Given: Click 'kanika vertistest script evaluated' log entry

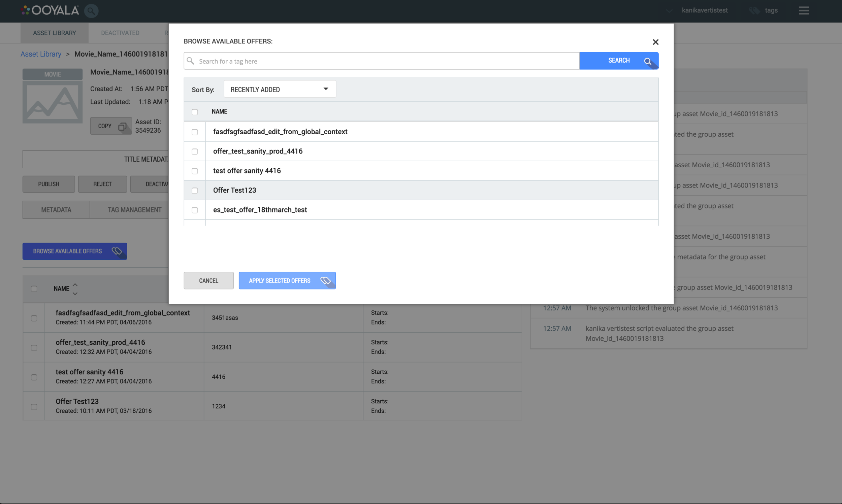Looking at the screenshot, I should point(659,333).
